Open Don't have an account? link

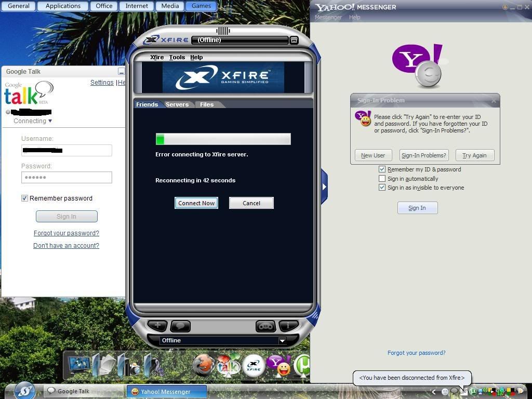click(x=66, y=245)
